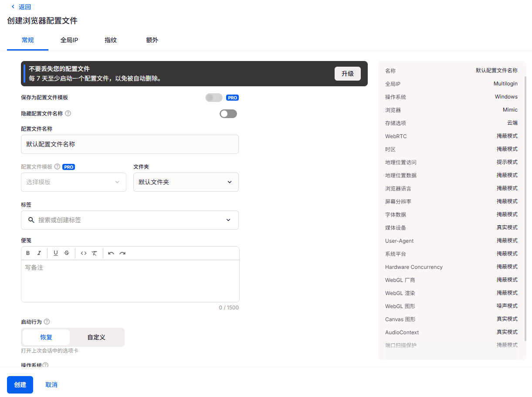This screenshot has height=397, width=532.
Task: Click the 创建 button
Action: (x=20, y=385)
